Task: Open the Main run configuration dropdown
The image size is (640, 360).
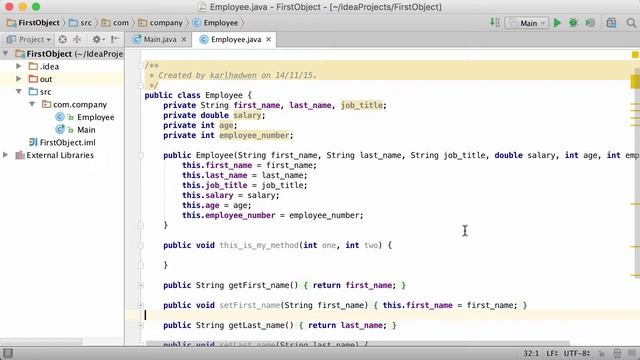Action: pos(527,23)
